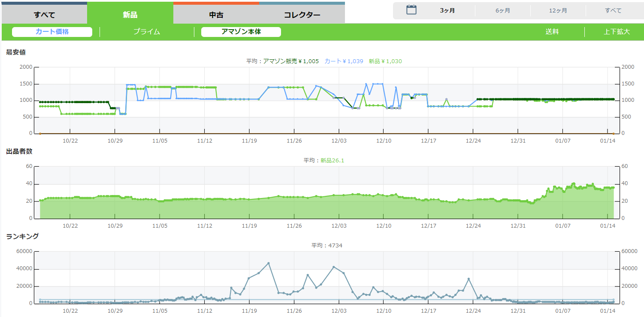644x317 pixels.
Task: Switch to the コレクター tab
Action: point(302,15)
